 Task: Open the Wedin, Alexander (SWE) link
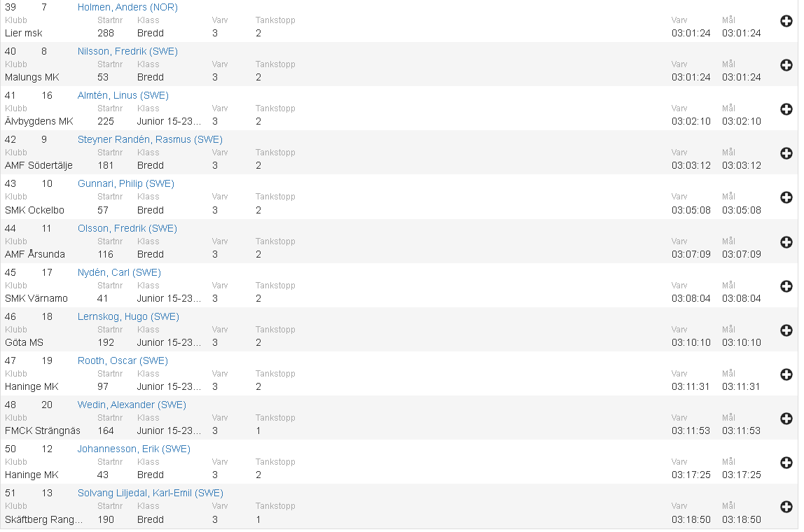pos(132,405)
